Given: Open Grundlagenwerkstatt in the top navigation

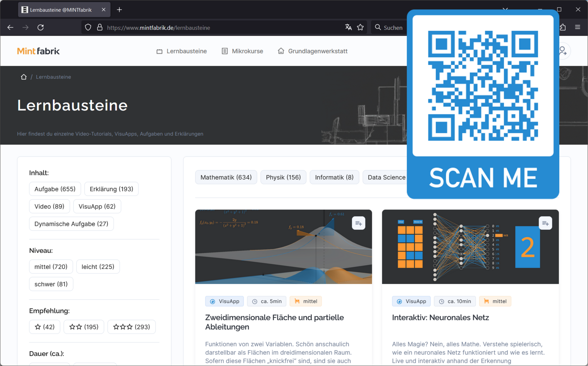Looking at the screenshot, I should 313,51.
